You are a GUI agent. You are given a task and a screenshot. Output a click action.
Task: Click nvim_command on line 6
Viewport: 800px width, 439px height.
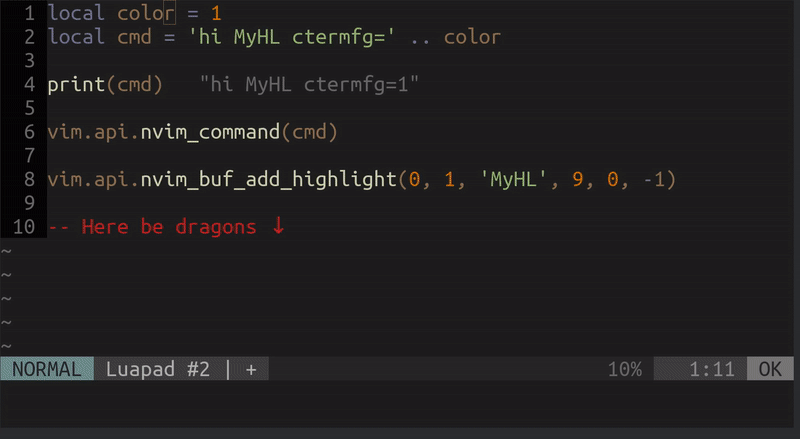[x=210, y=132]
